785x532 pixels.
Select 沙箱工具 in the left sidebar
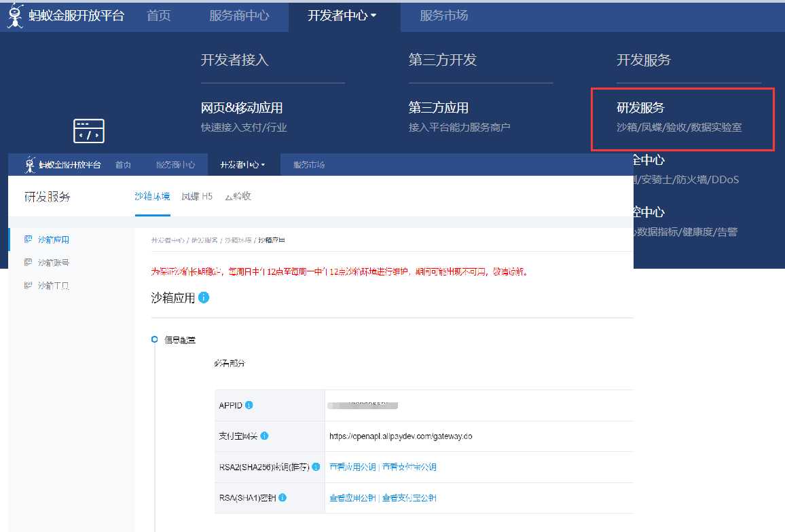(54, 286)
